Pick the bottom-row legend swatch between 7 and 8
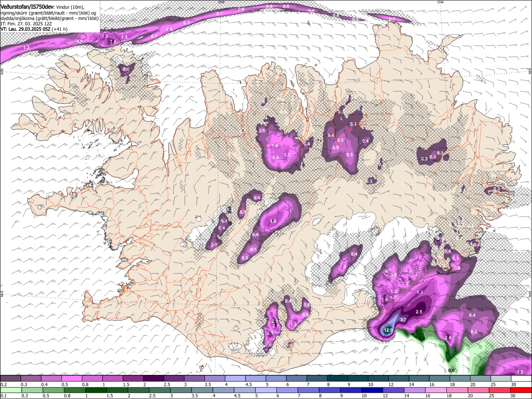Viewport: 532px width, 399px height. (x=308, y=390)
